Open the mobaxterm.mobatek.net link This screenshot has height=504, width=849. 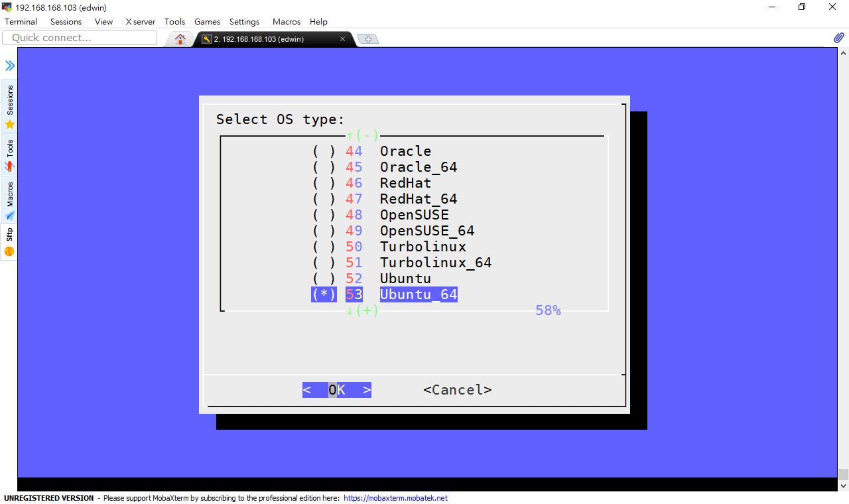pyautogui.click(x=395, y=498)
